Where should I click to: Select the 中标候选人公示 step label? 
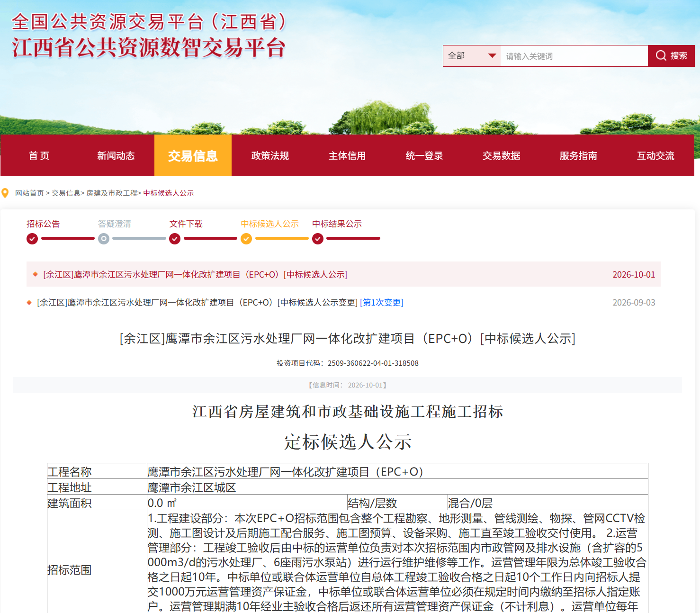(x=270, y=224)
